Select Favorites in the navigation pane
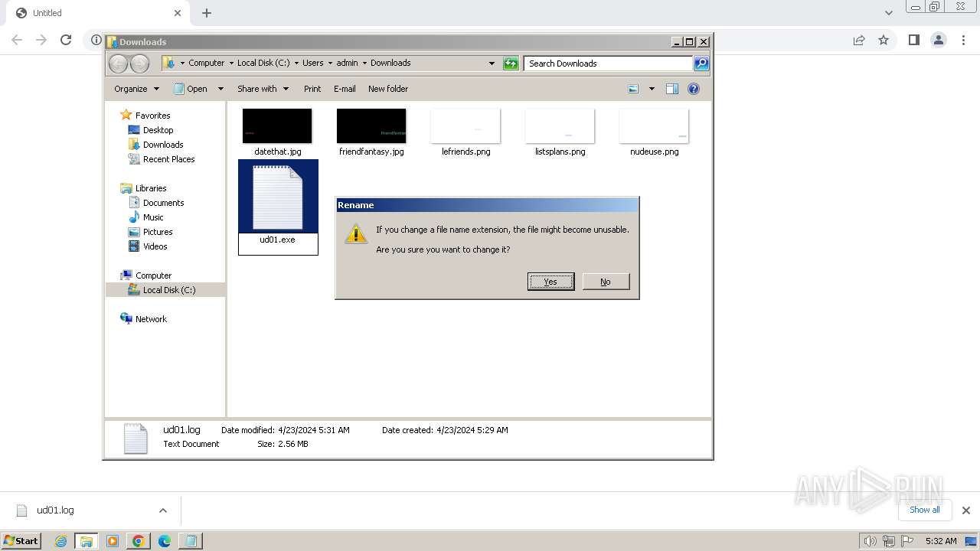Screen dimensions: 980x551 (x=152, y=116)
